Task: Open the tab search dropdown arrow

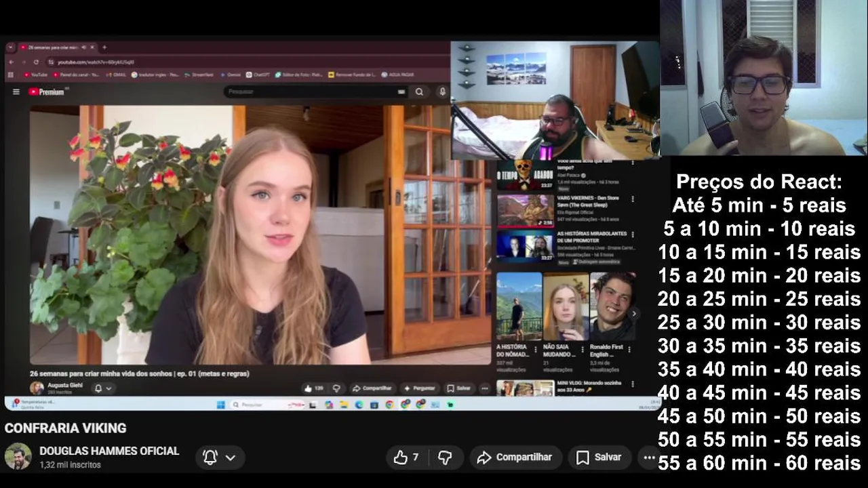Action: [10, 47]
